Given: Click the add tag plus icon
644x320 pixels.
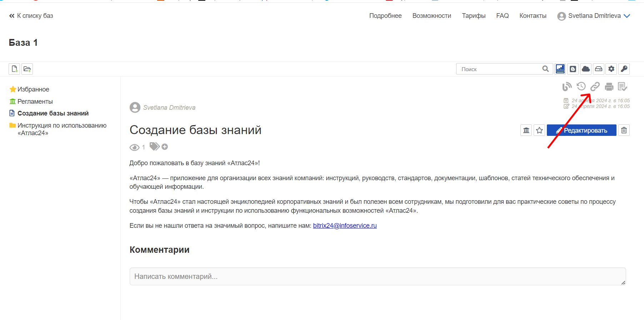Looking at the screenshot, I should tap(165, 147).
